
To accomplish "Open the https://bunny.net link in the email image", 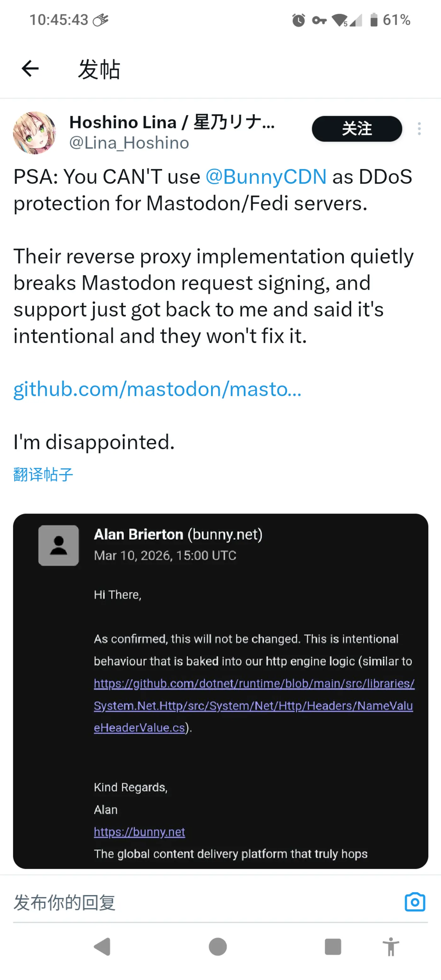I will click(139, 832).
